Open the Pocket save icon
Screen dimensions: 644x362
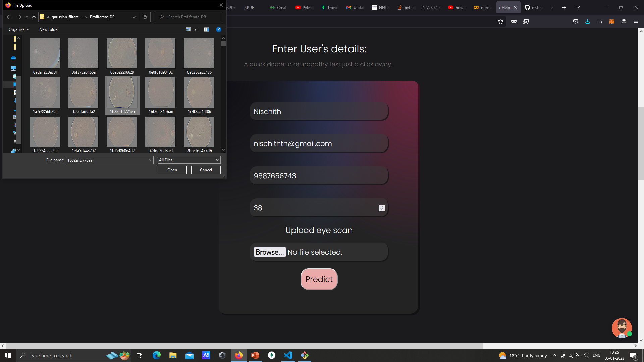[x=576, y=21]
